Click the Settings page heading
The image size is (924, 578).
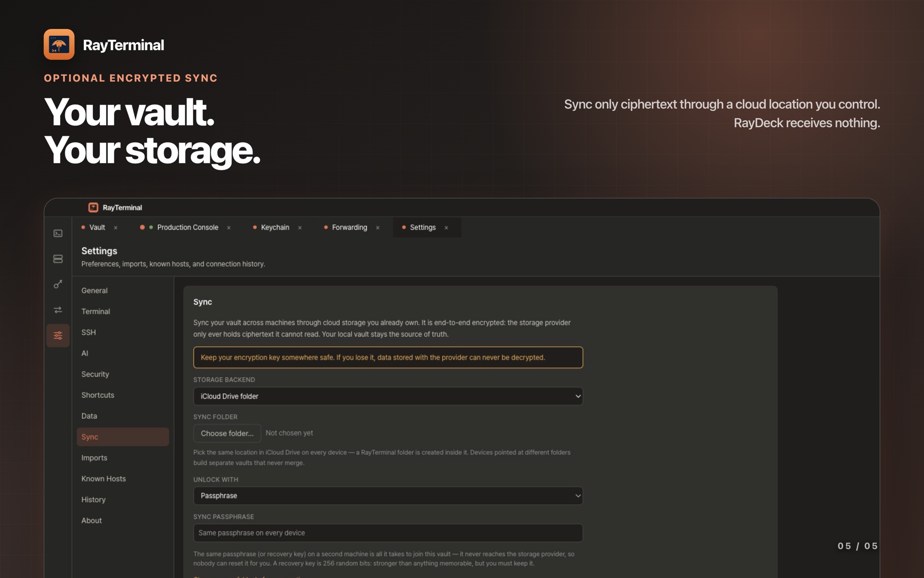pyautogui.click(x=99, y=251)
